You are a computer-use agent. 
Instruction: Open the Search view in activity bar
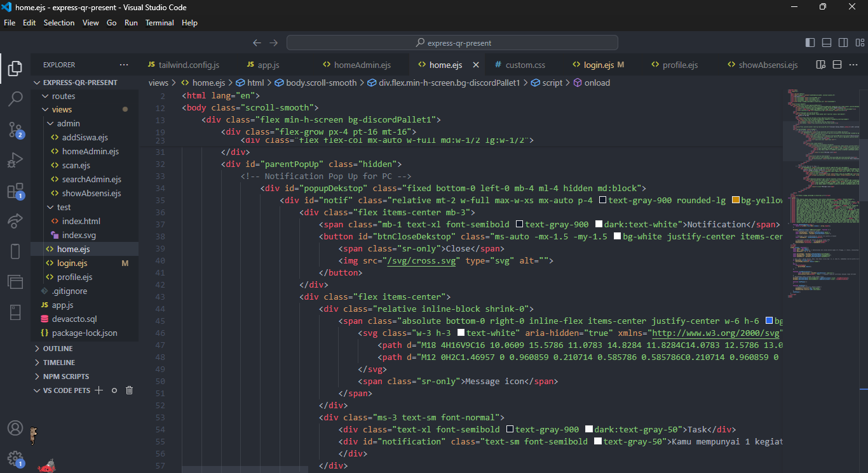(15, 98)
